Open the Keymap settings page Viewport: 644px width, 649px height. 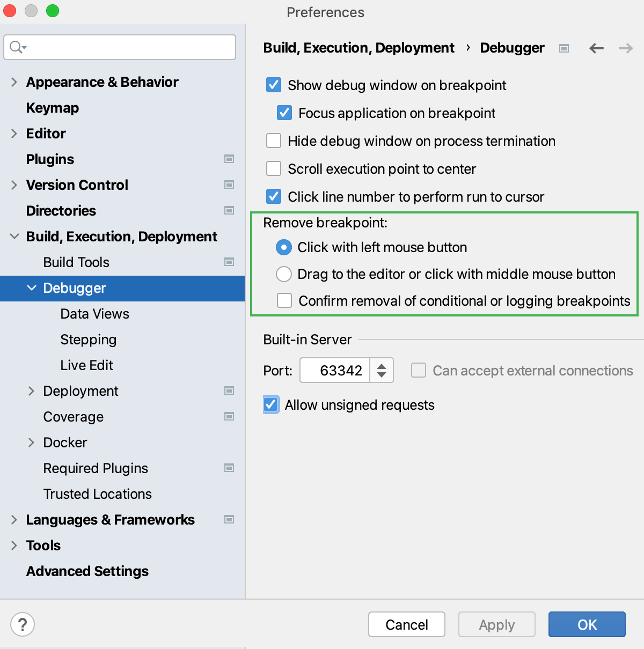52,107
